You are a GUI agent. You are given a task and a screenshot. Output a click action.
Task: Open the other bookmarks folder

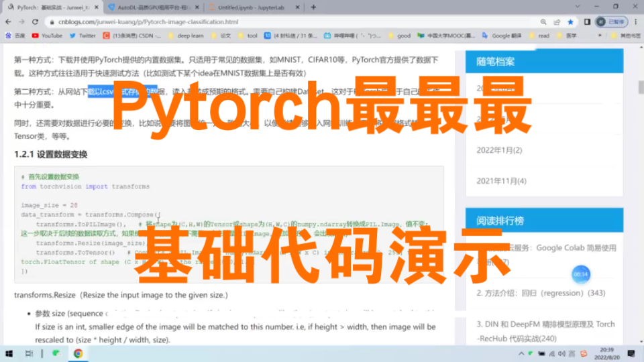[625, 36]
